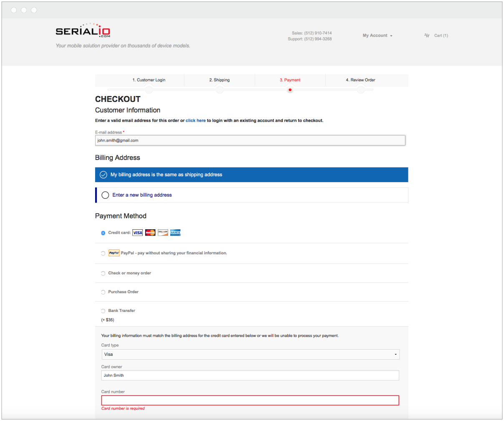Click the Visa card logo
The image size is (504, 421).
(138, 233)
